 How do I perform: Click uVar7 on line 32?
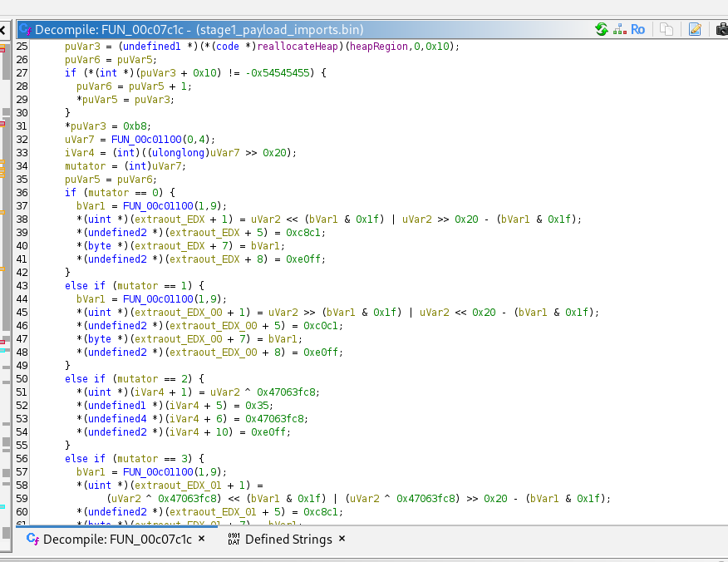click(80, 140)
